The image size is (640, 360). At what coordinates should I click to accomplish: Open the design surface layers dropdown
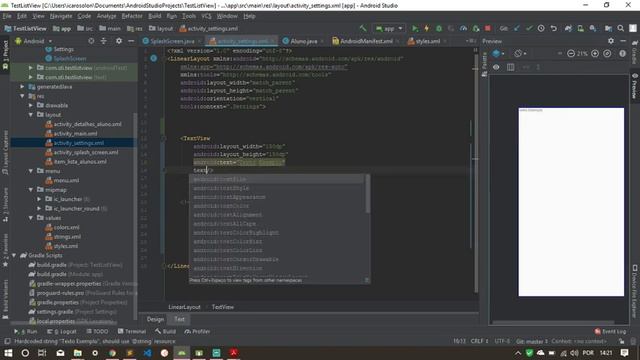pos(498,53)
